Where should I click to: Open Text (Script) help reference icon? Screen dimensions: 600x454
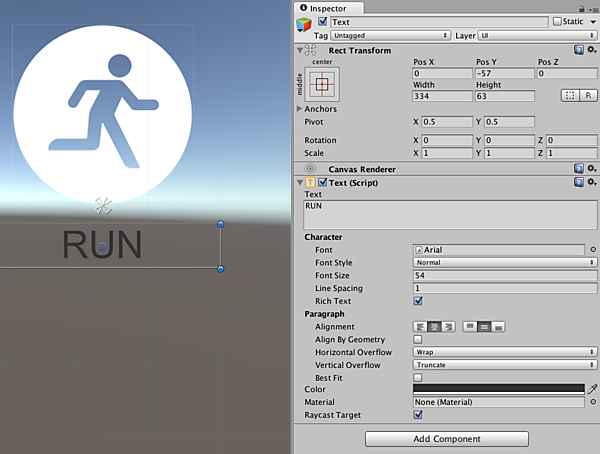[578, 183]
